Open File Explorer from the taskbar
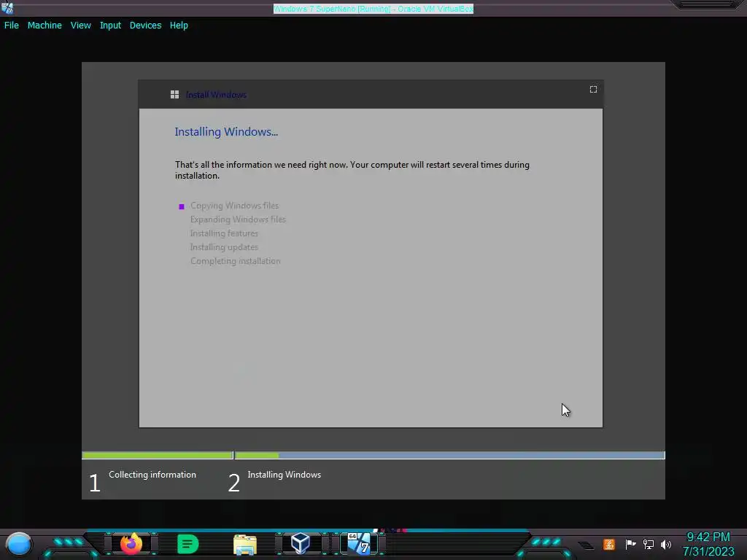The image size is (747, 560). pos(245,544)
